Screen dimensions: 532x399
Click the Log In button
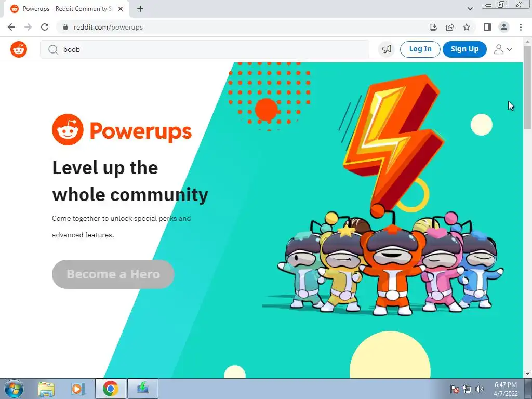[420, 49]
